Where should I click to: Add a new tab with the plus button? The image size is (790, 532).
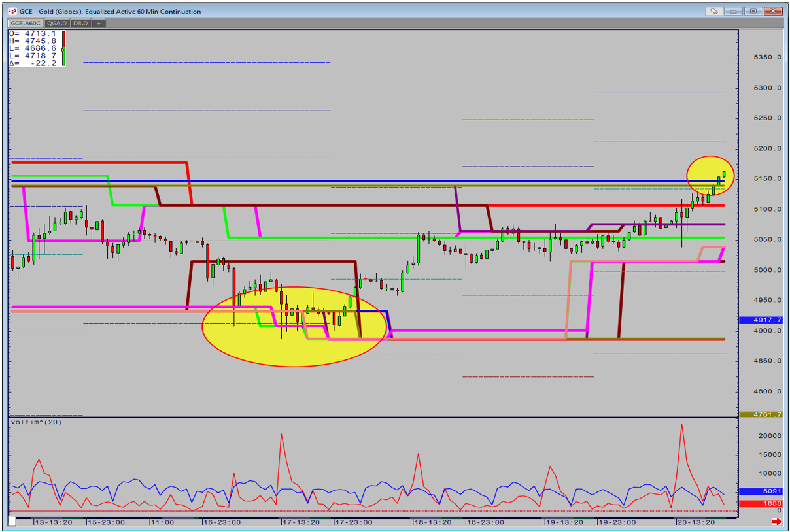click(x=99, y=23)
